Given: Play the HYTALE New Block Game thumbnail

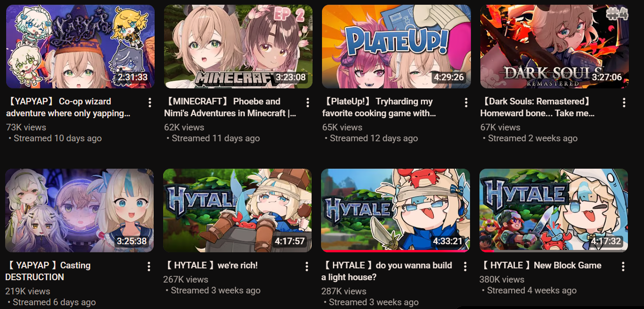Looking at the screenshot, I should coord(554,210).
